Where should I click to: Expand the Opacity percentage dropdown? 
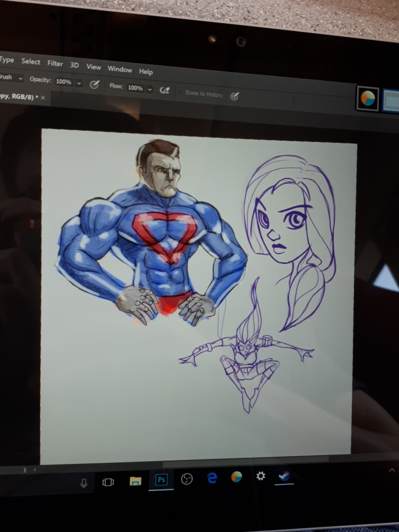[79, 83]
